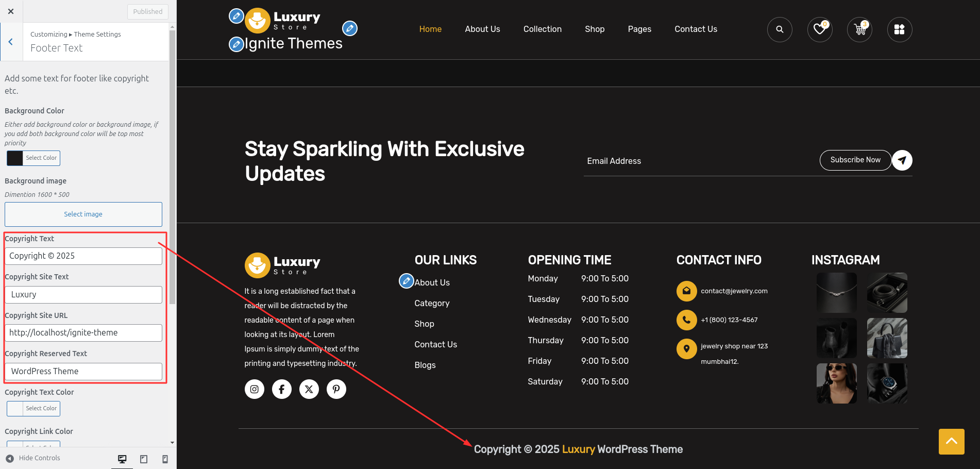Screen dimensions: 980x469
Task: Click the Subscribe Now button
Action: [x=855, y=160]
